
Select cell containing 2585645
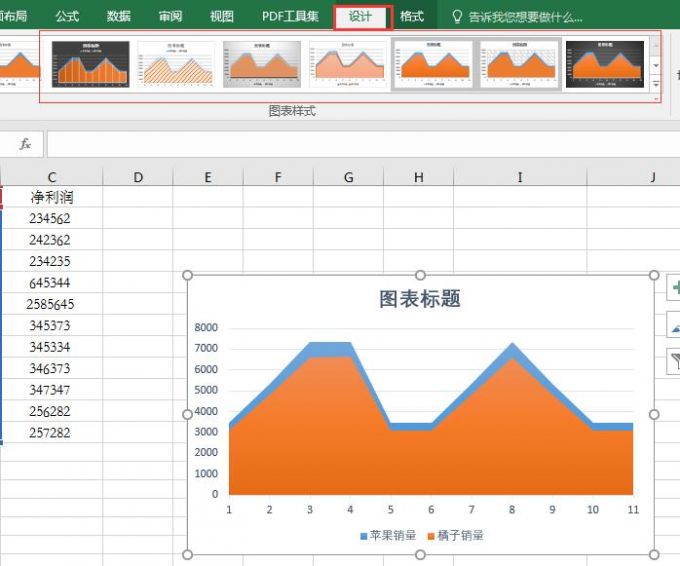click(52, 304)
